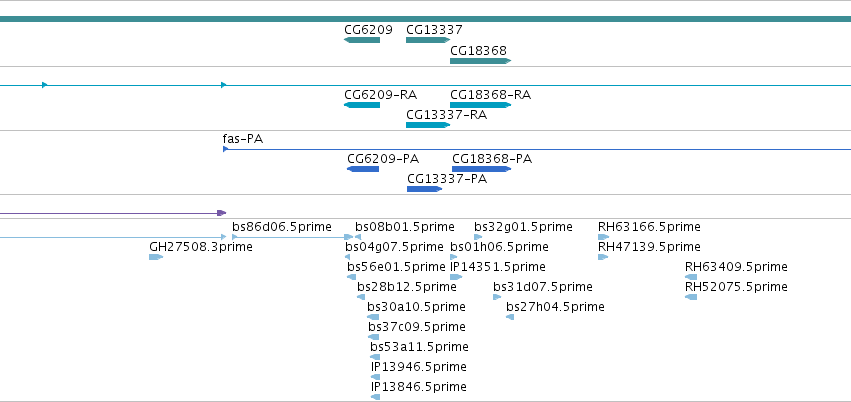Select the RH52075.5prime EST glyph
The image size is (851, 402).
[691, 297]
